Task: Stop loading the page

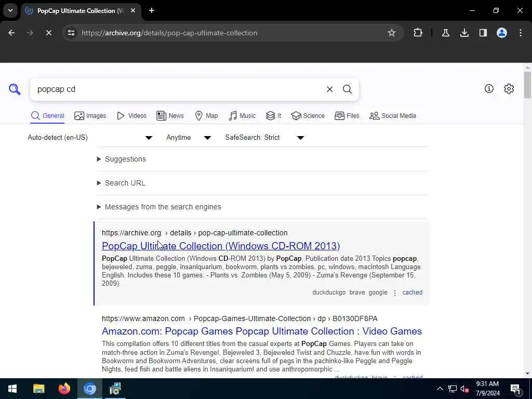Action: pyautogui.click(x=48, y=33)
